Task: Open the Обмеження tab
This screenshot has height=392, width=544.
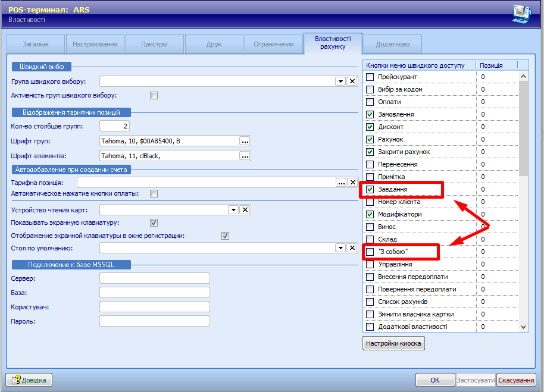Action: coord(273,44)
